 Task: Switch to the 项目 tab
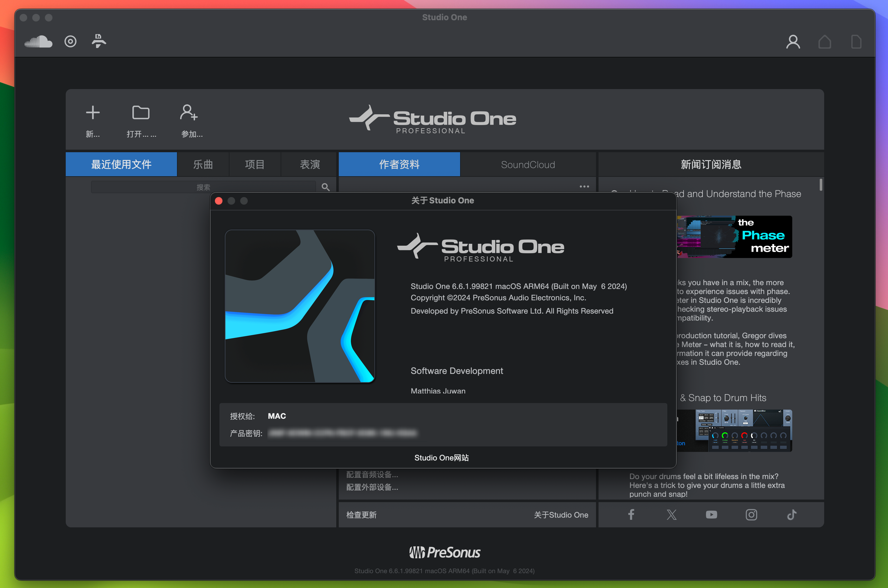255,164
